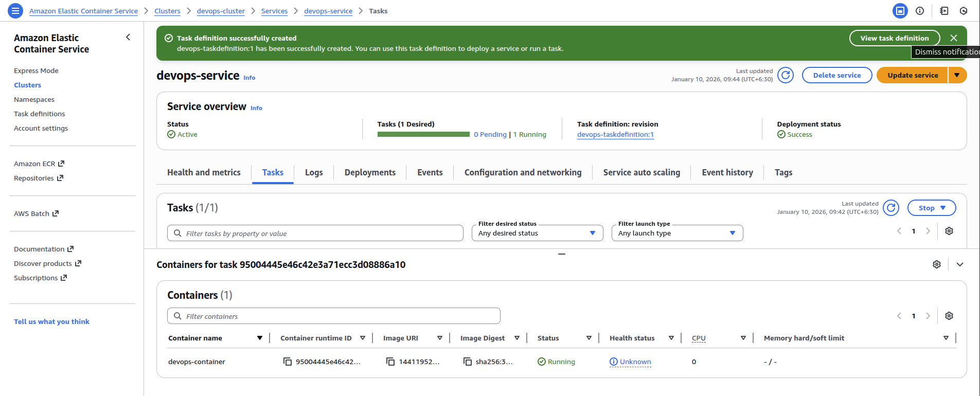
Task: Open the panel icon highlighted in blue at top right
Action: click(x=900, y=11)
